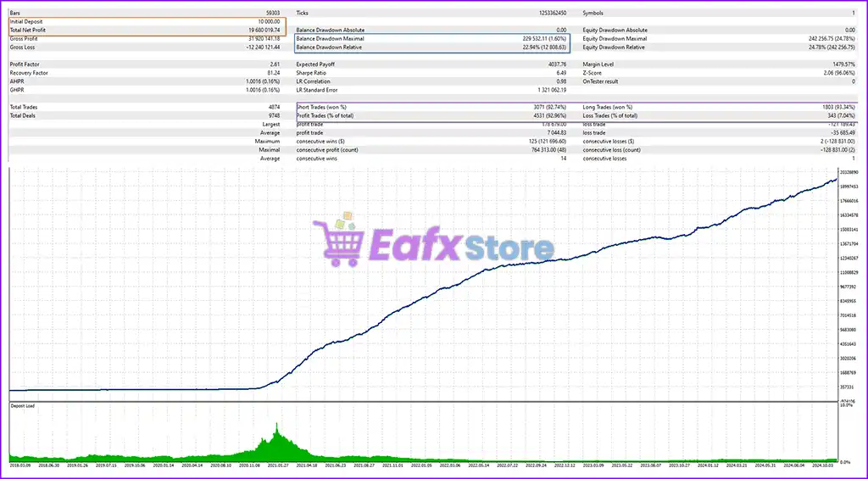Select the value 242 256.75 (24.78%)
Screen dimensions: 868x479
[832, 39]
